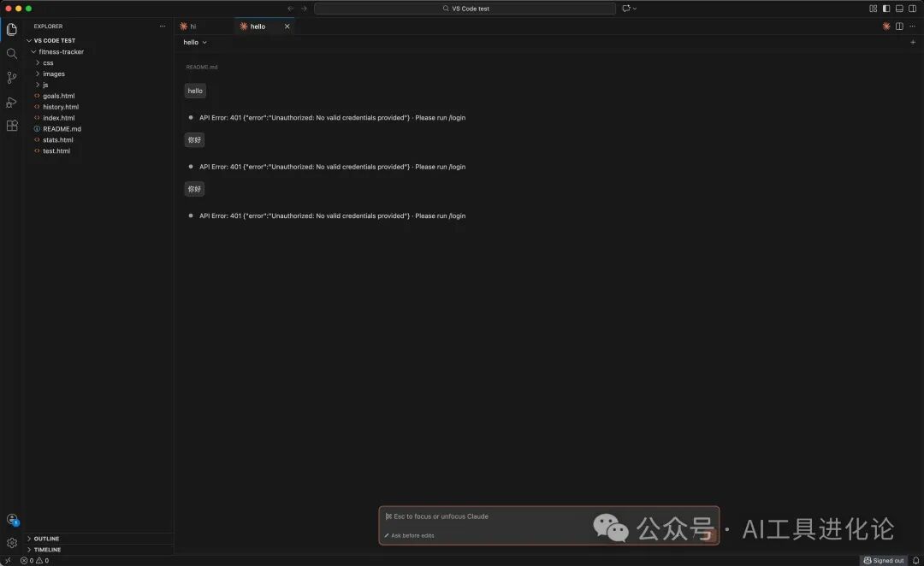Toggle the bottom panel visibility
The width and height of the screenshot is (924, 566).
(899, 9)
